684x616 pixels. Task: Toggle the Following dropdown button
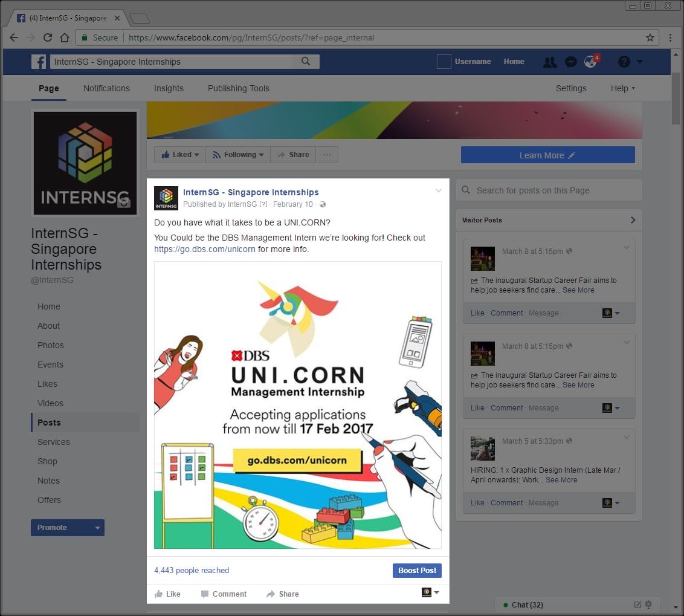coord(238,155)
